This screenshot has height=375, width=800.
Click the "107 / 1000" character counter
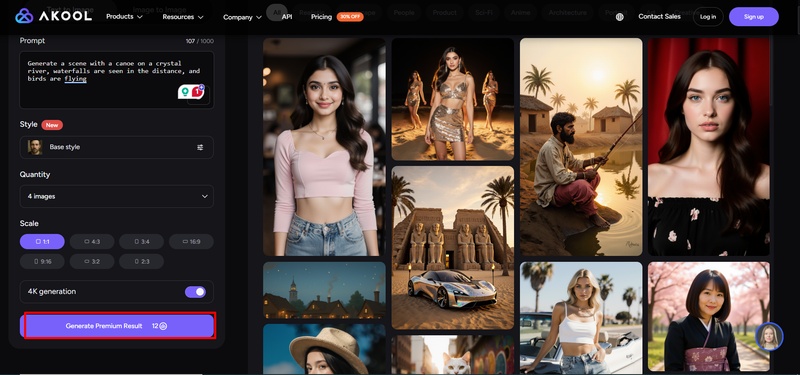(200, 41)
